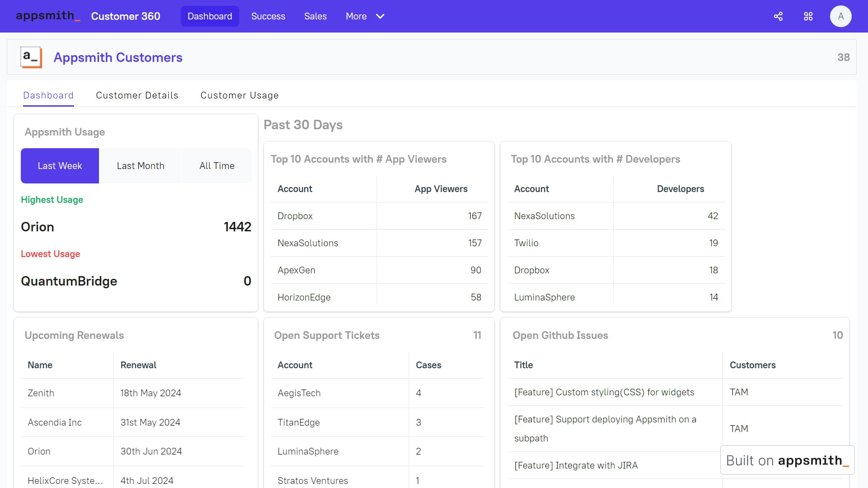Viewport: 868px width, 488px height.
Task: Enable the All Time usage view
Action: [217, 165]
